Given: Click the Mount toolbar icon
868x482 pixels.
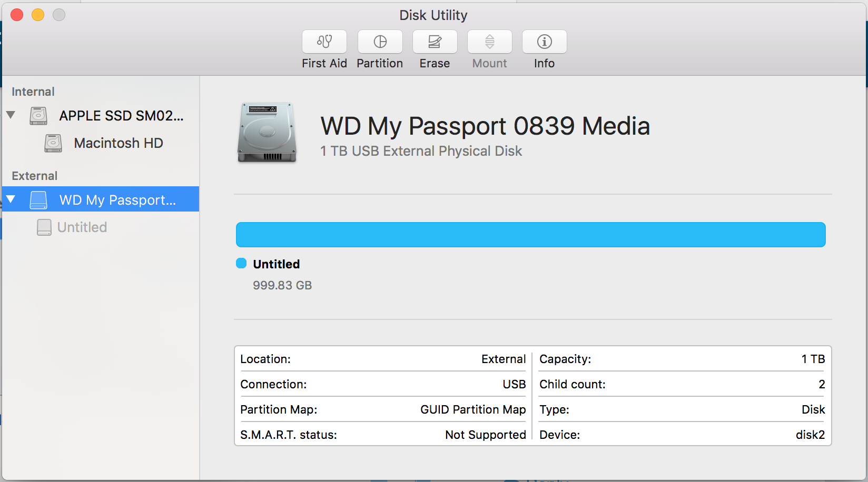Looking at the screenshot, I should (489, 42).
